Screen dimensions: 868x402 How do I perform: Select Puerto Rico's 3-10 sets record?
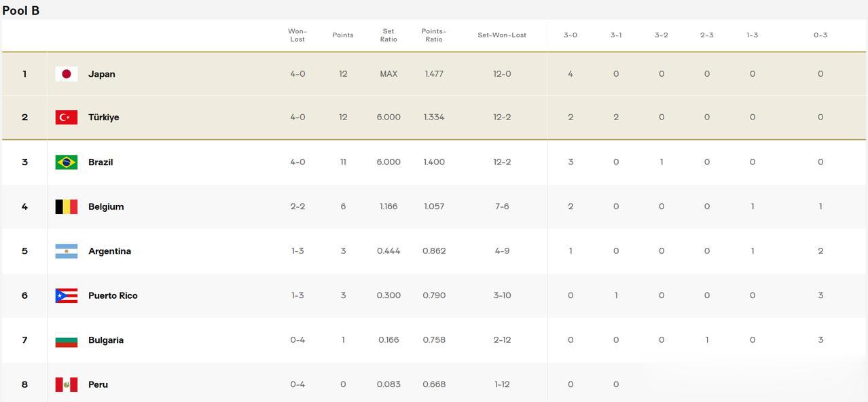tap(502, 295)
